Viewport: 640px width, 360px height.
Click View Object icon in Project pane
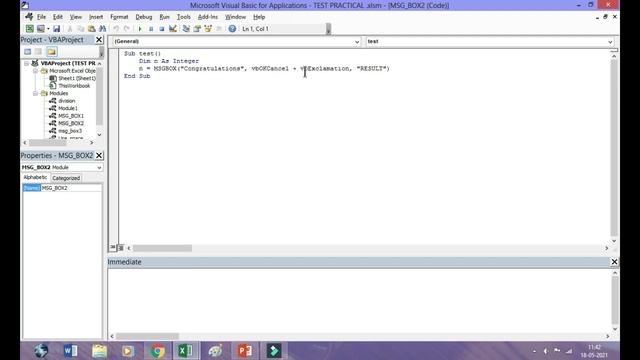point(38,51)
